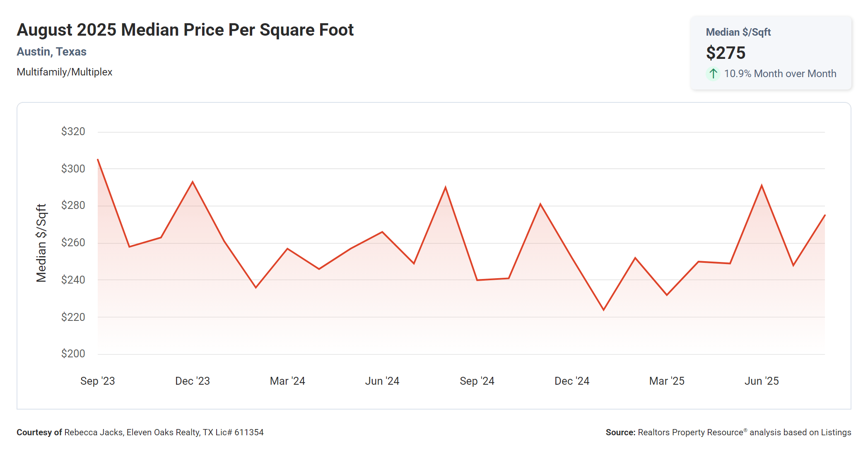Click the Multifamily/Multiplex label
The height and width of the screenshot is (456, 868).
64,72
